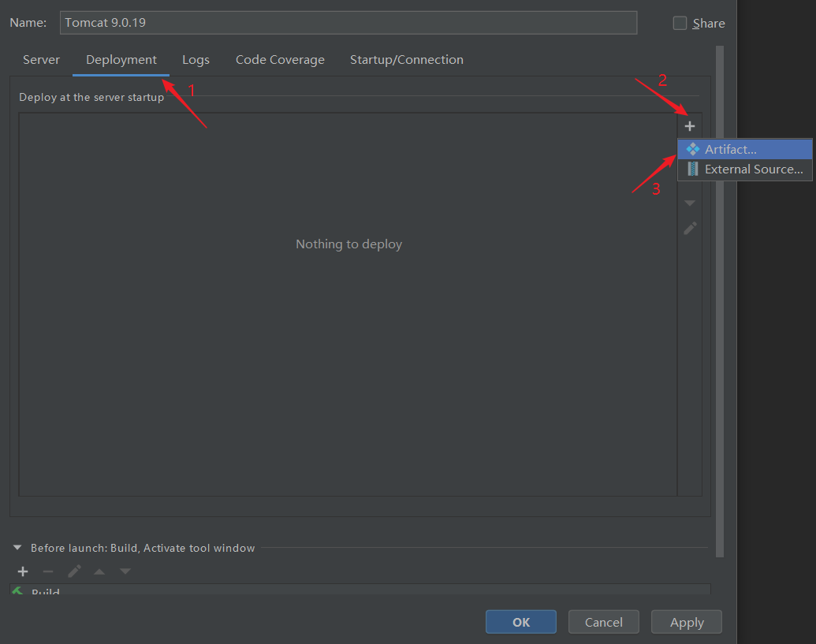Viewport: 816px width, 644px height.
Task: Collapse the Before launch section triangle
Action: (x=17, y=548)
